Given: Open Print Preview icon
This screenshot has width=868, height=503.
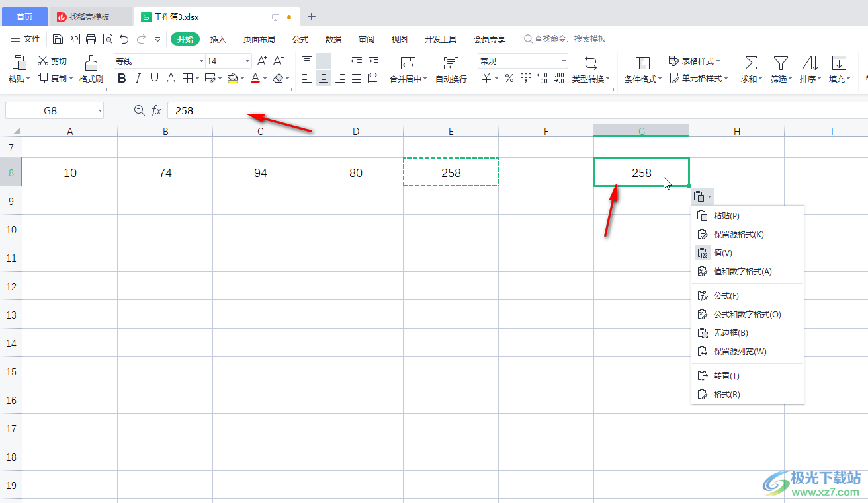Looking at the screenshot, I should (x=108, y=39).
